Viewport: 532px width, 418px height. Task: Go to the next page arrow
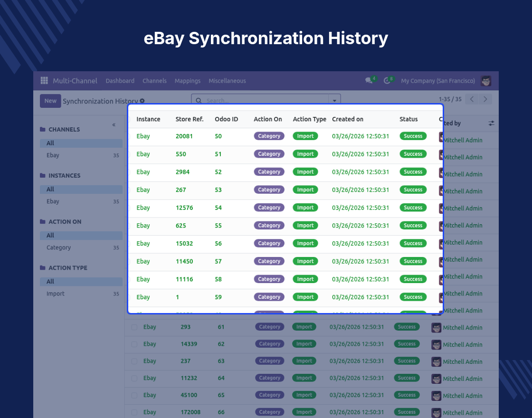[485, 99]
